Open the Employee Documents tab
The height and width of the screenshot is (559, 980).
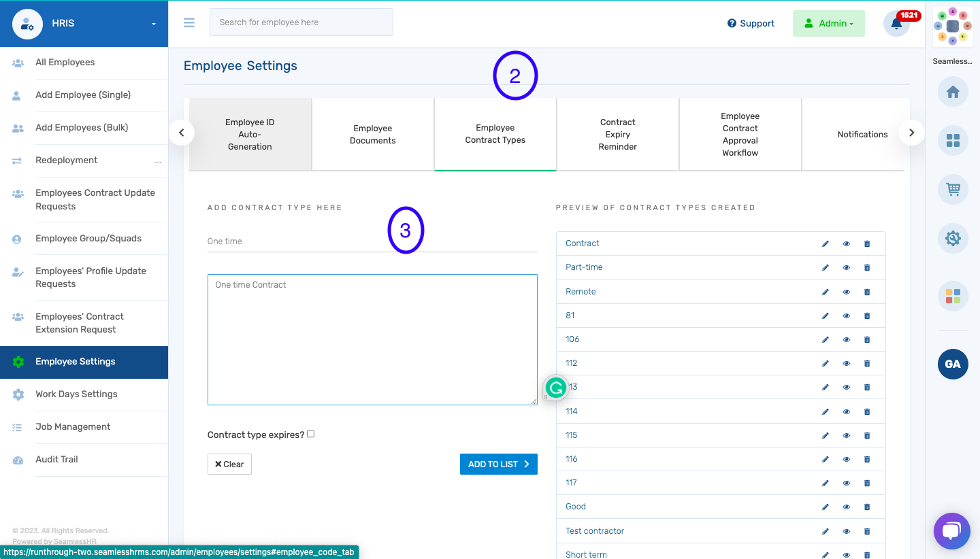(372, 133)
